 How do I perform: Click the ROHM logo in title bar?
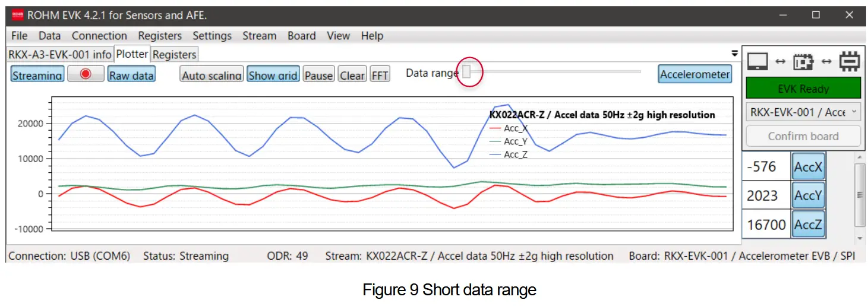click(x=17, y=15)
